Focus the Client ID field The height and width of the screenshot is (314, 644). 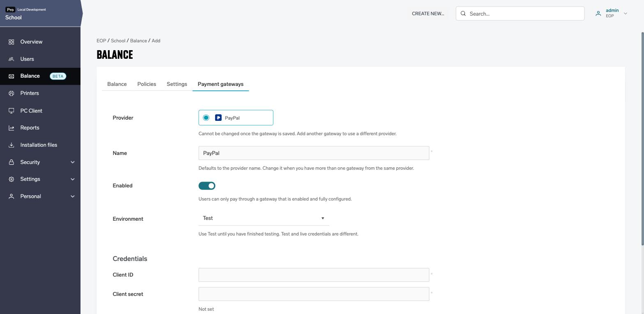(314, 275)
